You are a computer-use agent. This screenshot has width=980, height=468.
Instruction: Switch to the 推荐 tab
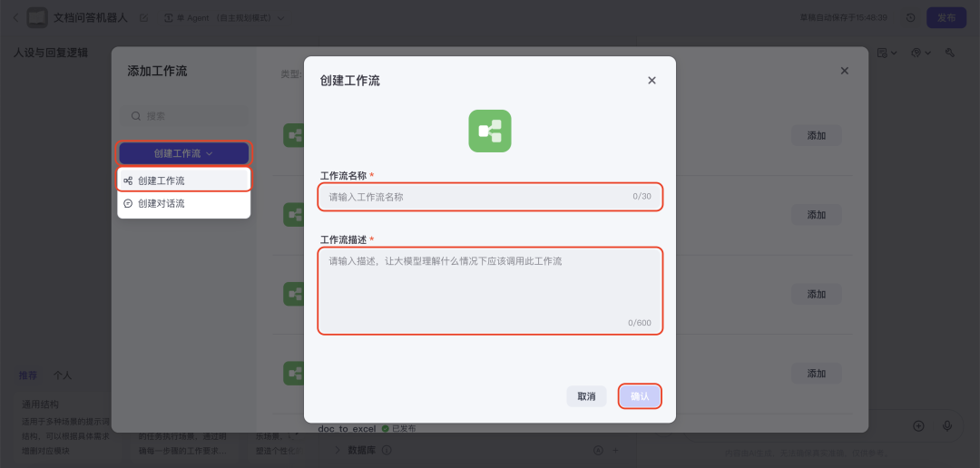(27, 375)
